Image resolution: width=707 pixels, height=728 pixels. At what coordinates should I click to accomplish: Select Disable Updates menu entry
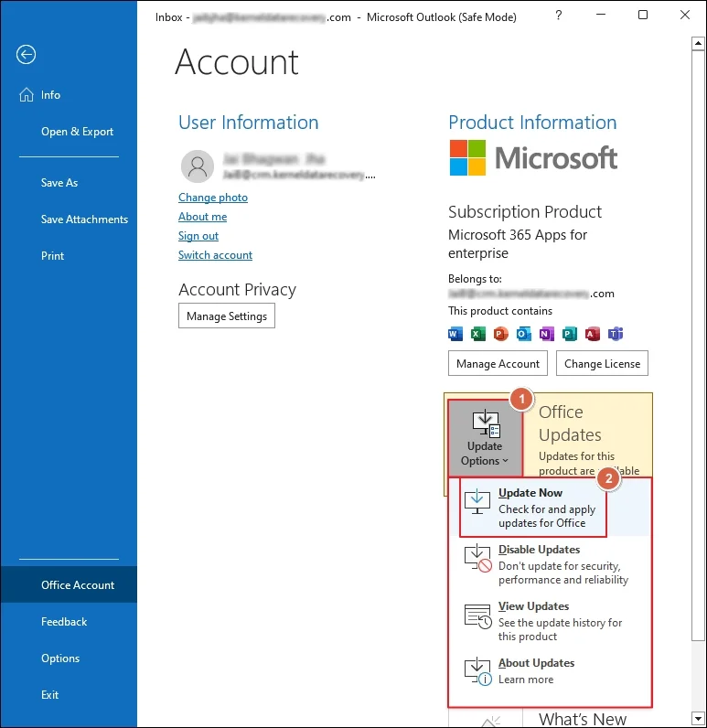point(550,564)
